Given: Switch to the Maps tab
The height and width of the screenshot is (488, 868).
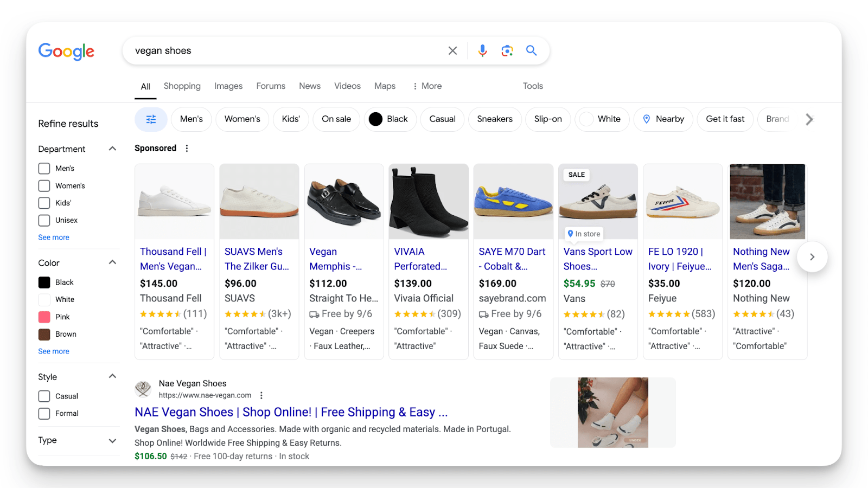Looking at the screenshot, I should (385, 86).
